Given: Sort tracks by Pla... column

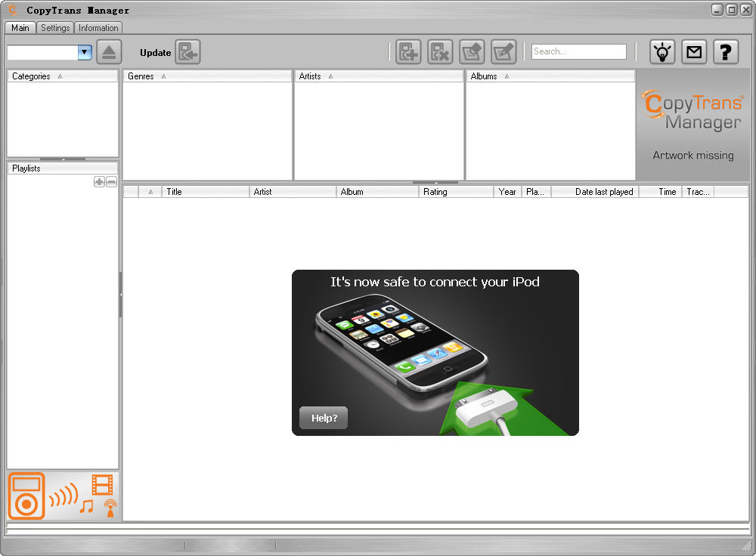Looking at the screenshot, I should click(536, 192).
